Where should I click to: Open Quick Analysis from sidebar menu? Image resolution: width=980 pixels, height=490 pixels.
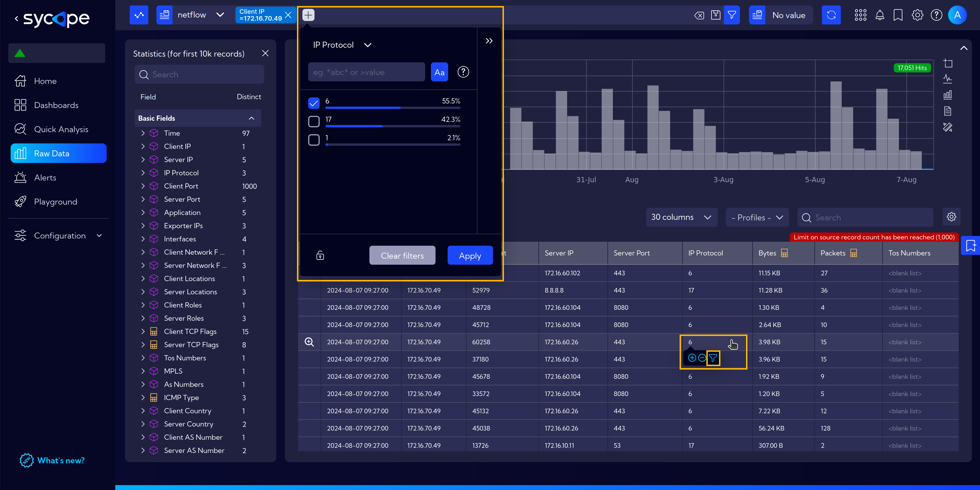point(61,129)
